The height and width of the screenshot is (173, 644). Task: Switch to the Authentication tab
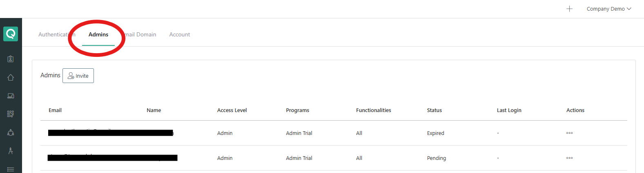[57, 34]
